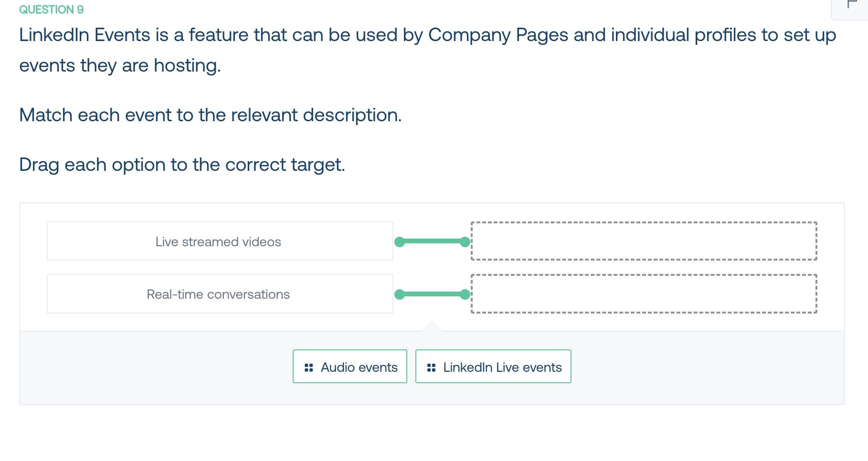The width and height of the screenshot is (868, 461).
Task: Click the 'Match each event' instruction text
Action: pos(211,115)
